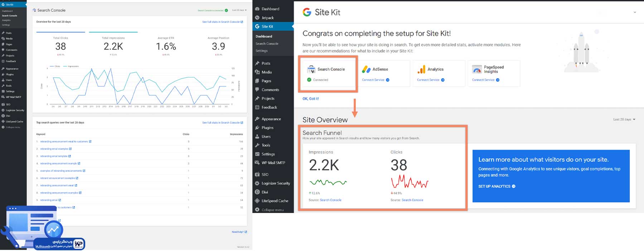The height and width of the screenshot is (251, 644).
Task: Click LiteSpeed Cache icon in right sidebar
Action: click(x=257, y=201)
